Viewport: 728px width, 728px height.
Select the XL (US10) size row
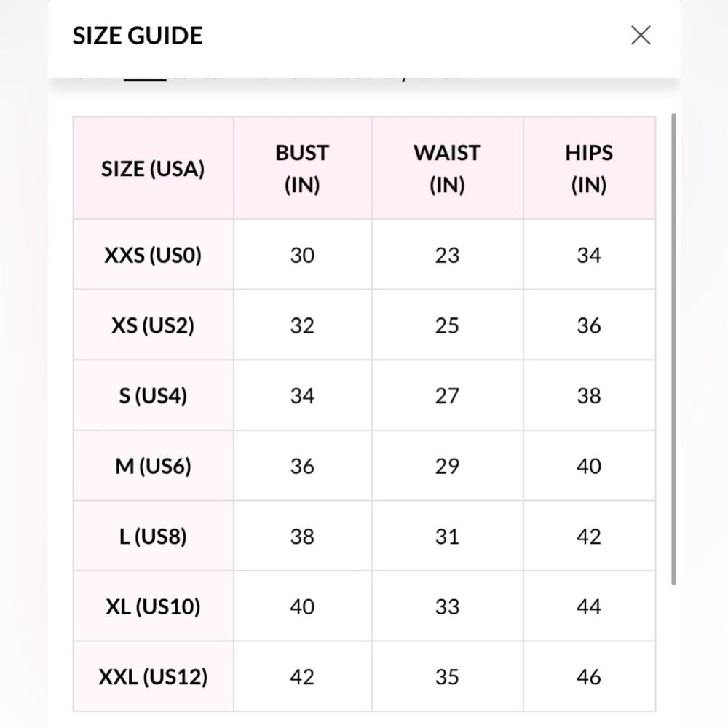(365, 606)
